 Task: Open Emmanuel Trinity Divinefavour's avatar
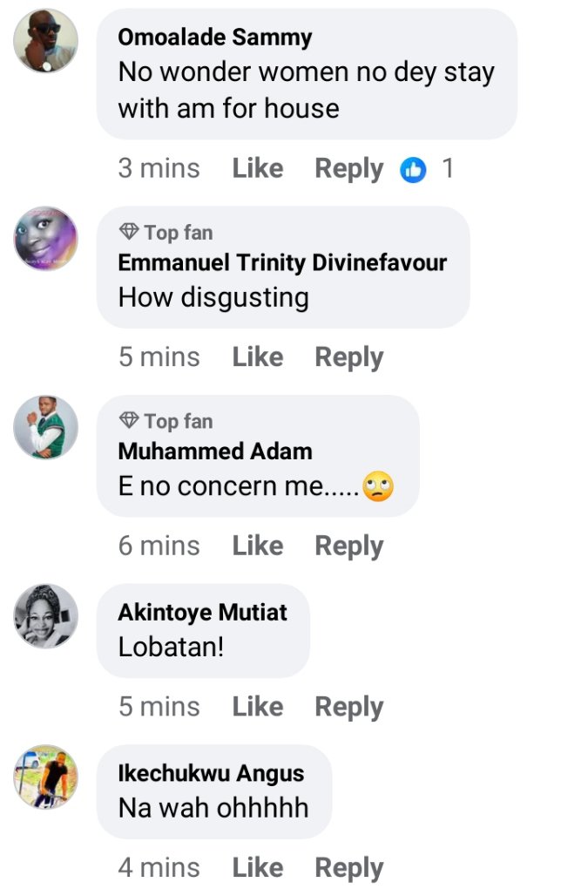(x=46, y=239)
